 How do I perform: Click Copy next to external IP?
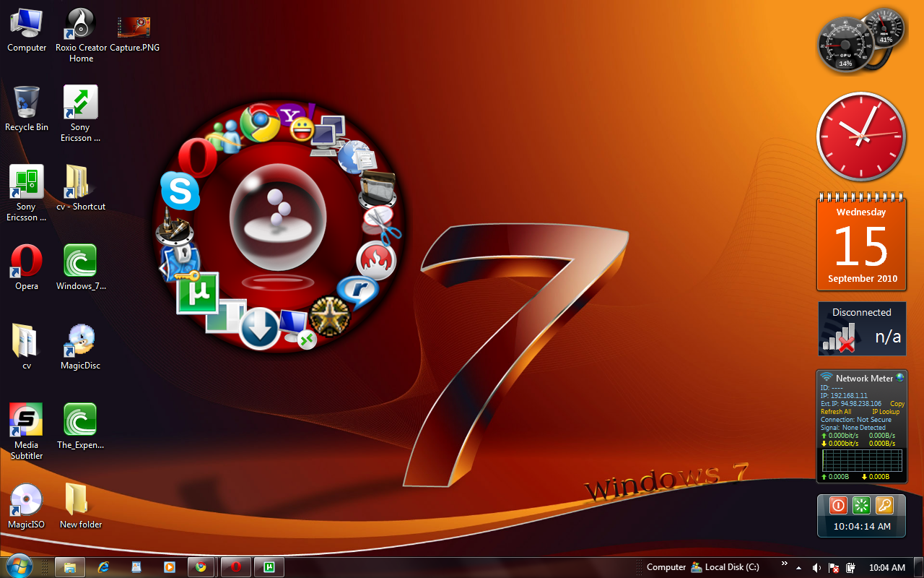[x=897, y=404]
